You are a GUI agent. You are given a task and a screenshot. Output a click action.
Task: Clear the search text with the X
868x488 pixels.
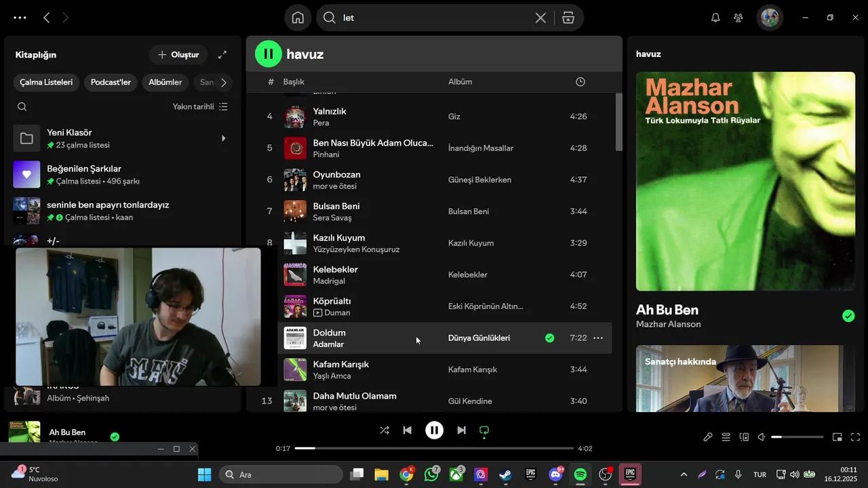coord(540,18)
